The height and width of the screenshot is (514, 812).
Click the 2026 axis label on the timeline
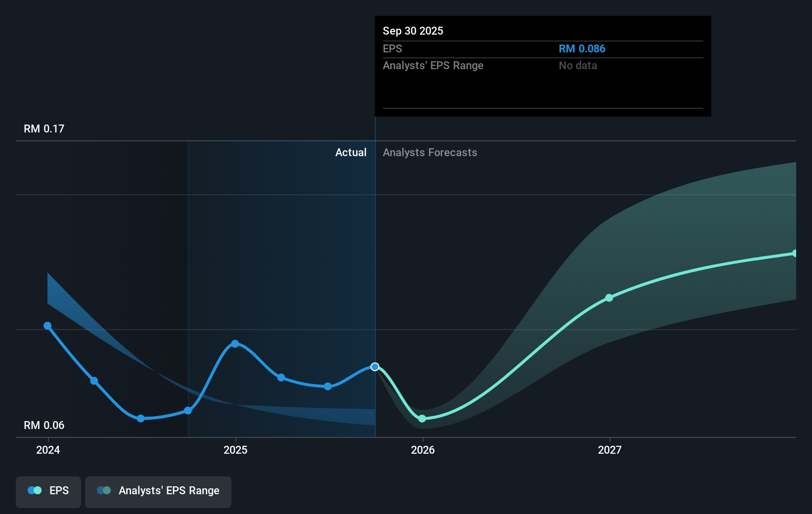(422, 450)
